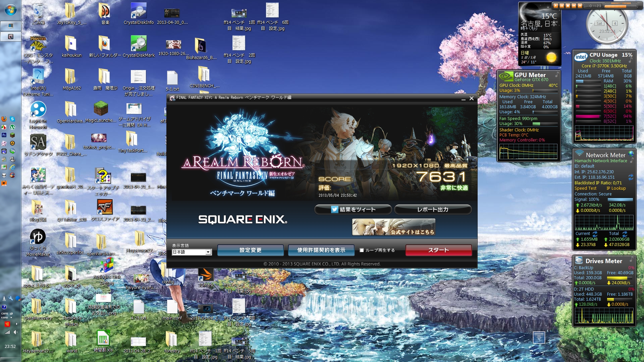The height and width of the screenshot is (362, 644).
Task: Click the Drives Meter title icon
Action: (x=579, y=260)
